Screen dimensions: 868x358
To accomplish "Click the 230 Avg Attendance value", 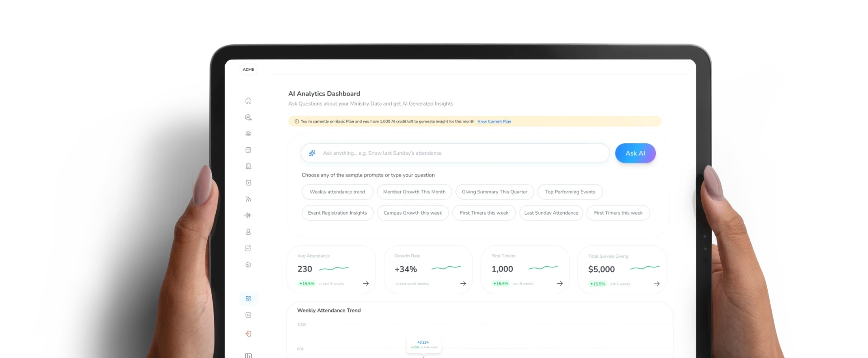I will (x=305, y=269).
